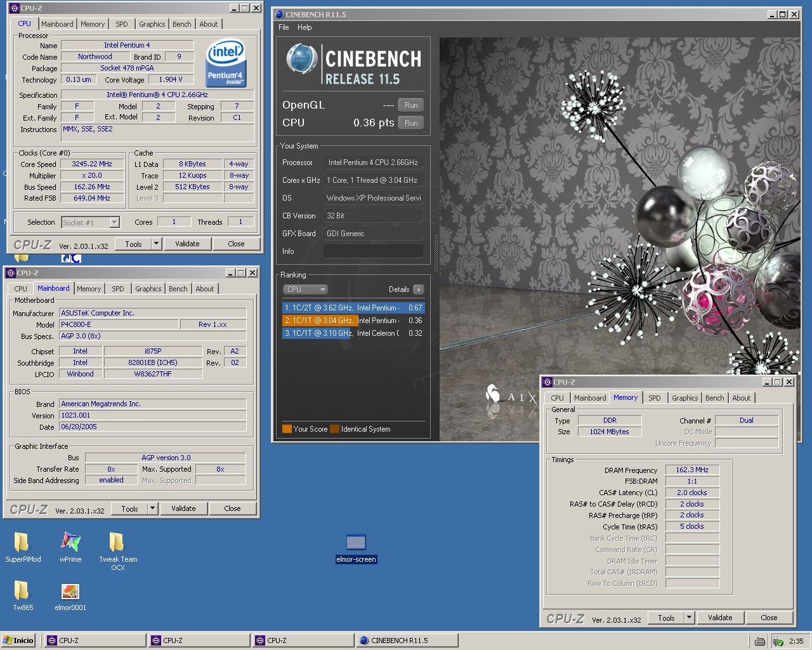Click Close in Memory CPU-Z window

point(769,618)
